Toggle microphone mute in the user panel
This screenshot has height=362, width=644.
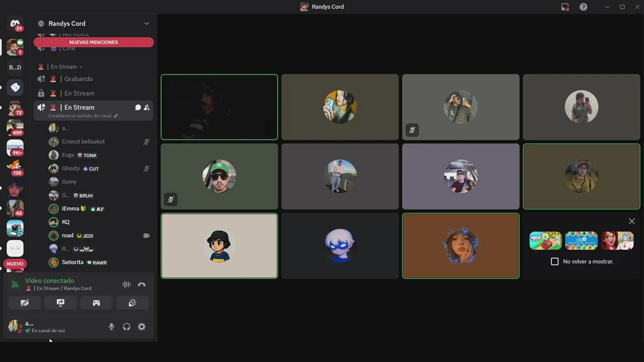point(112,326)
